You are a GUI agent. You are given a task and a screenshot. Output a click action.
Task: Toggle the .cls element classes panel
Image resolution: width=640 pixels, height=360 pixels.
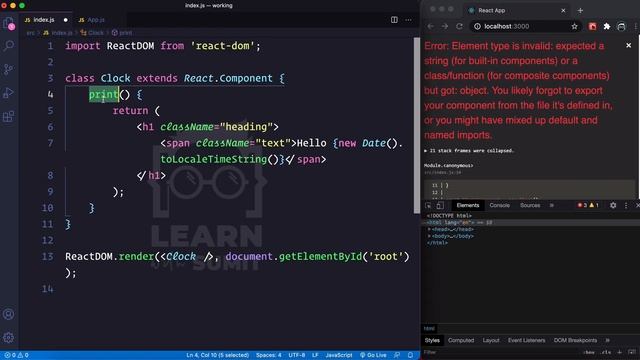pyautogui.click(x=606, y=352)
